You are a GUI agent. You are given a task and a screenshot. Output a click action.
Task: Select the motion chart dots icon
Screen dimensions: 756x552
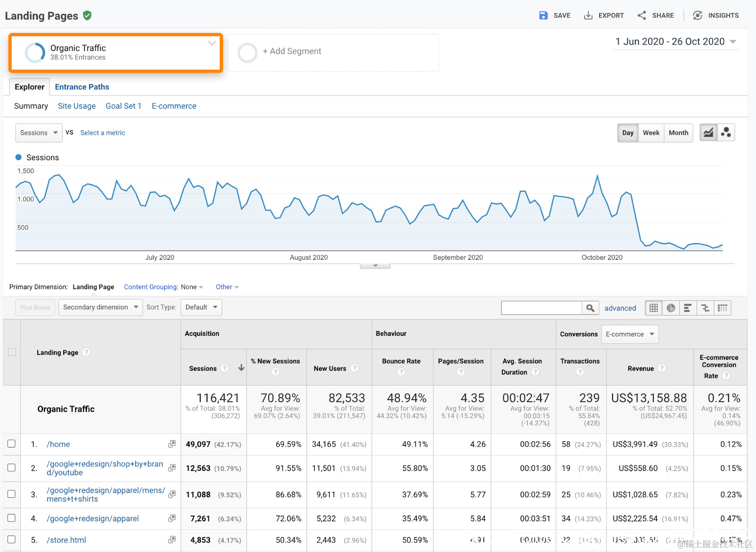click(726, 133)
